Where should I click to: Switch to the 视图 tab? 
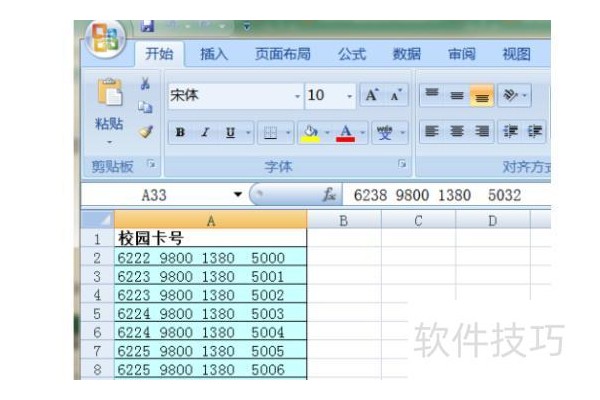(x=516, y=54)
